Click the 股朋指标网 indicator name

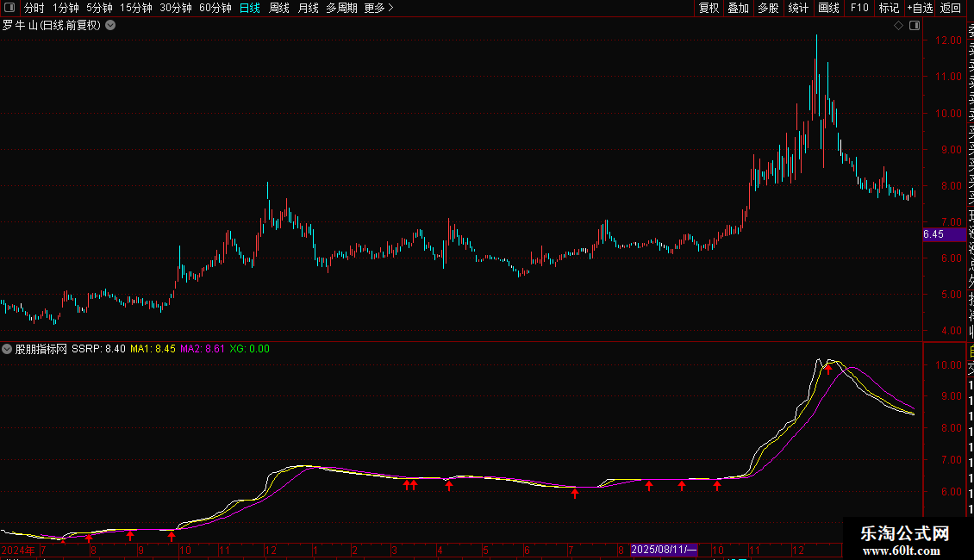[x=41, y=349]
